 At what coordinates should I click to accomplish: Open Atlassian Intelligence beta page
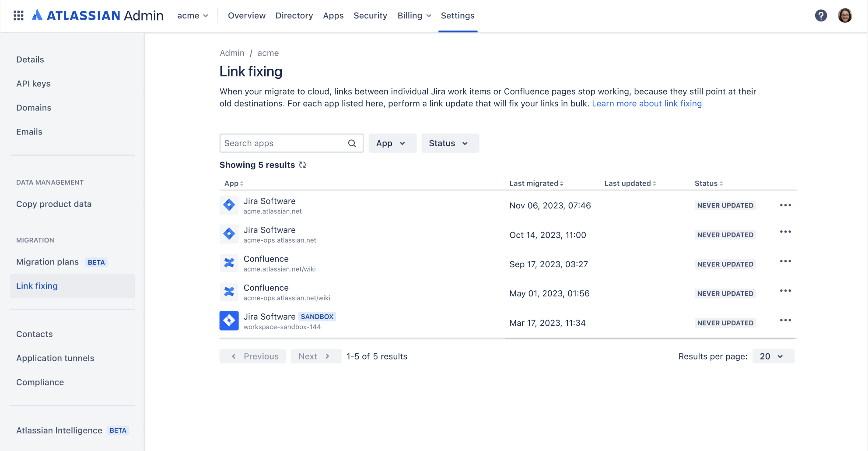pyautogui.click(x=73, y=430)
